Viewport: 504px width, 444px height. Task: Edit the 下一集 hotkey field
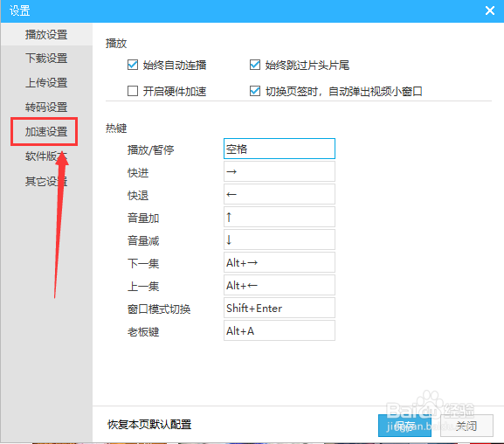pyautogui.click(x=280, y=262)
